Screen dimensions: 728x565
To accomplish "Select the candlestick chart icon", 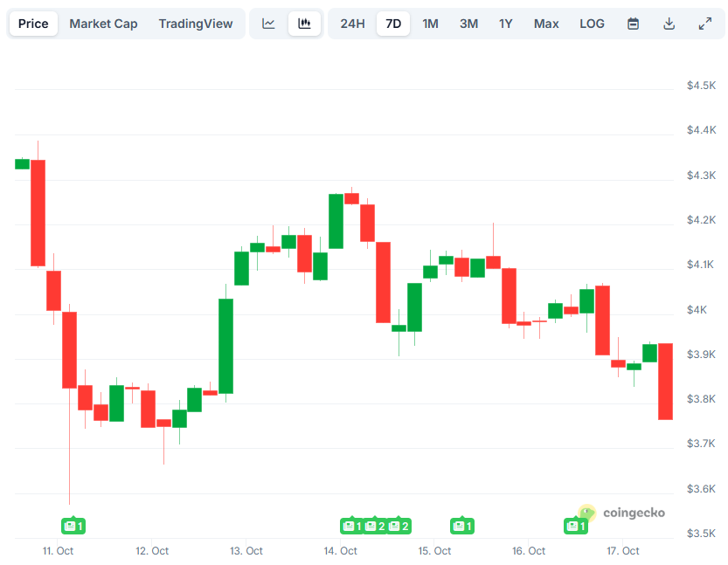I will (304, 24).
